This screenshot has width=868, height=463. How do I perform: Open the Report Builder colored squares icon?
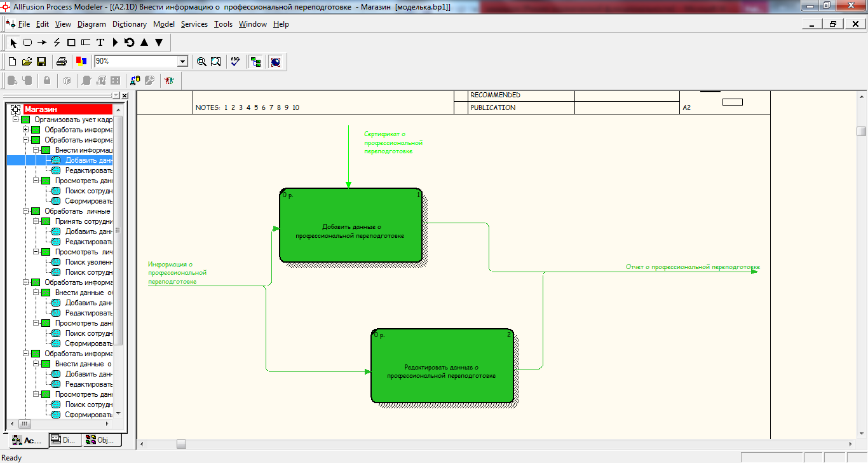point(81,62)
